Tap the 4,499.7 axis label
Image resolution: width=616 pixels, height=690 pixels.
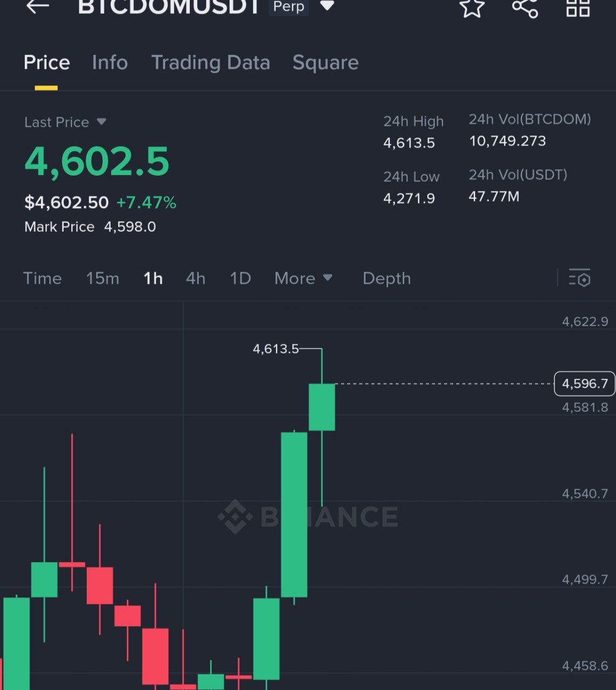585,579
